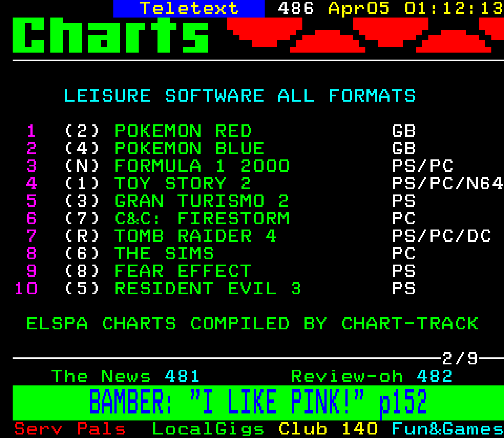The width and height of the screenshot is (504, 438).
Task: Select TOY STORY 2 entry
Action: coord(183,184)
